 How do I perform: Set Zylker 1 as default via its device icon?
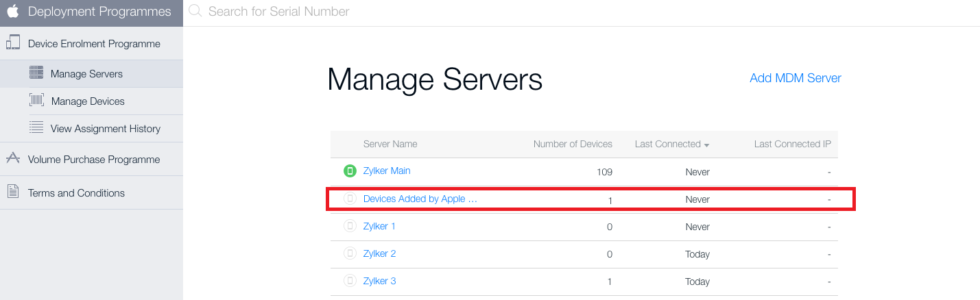point(350,226)
